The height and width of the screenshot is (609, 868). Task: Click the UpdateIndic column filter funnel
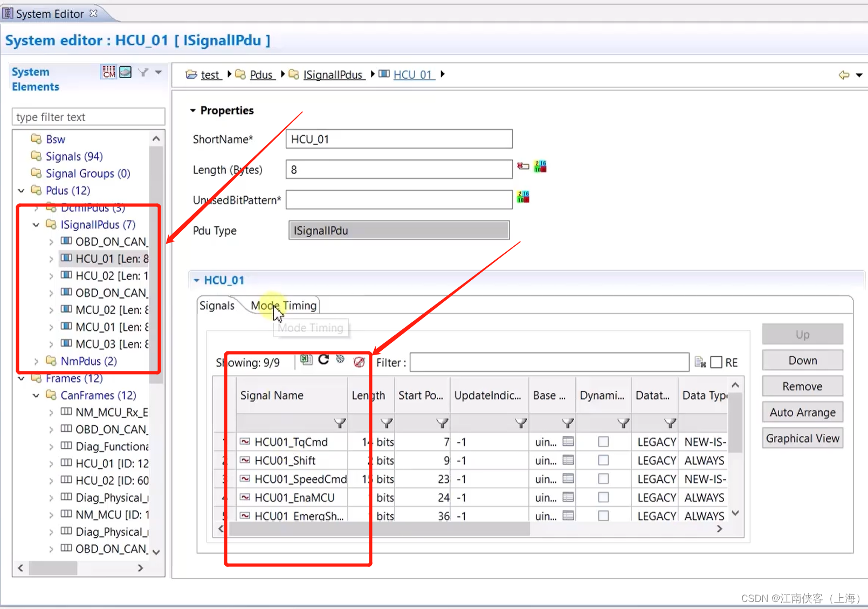[520, 423]
